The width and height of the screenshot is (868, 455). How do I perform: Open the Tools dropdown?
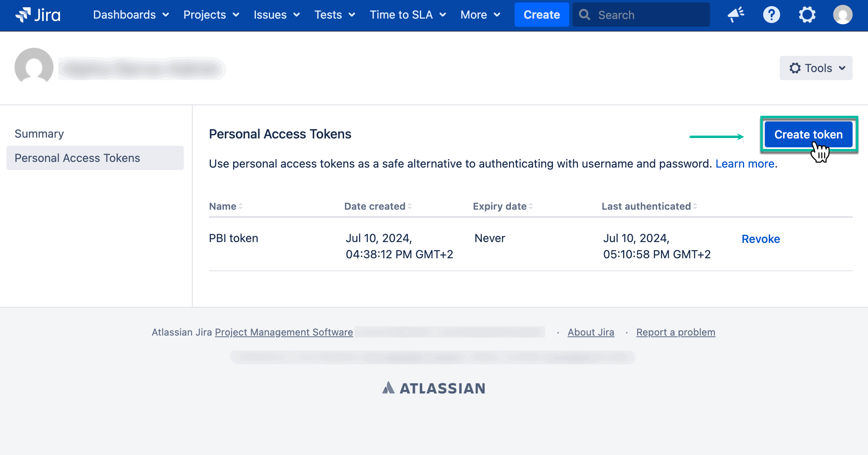tap(816, 68)
